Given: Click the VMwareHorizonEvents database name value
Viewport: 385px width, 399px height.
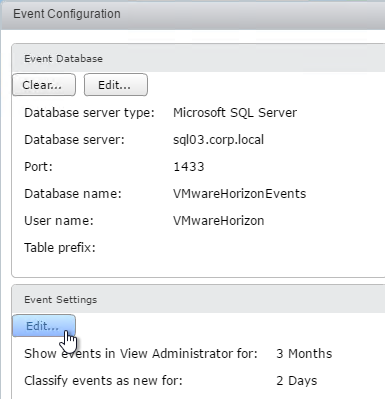Looking at the screenshot, I should (x=239, y=194).
